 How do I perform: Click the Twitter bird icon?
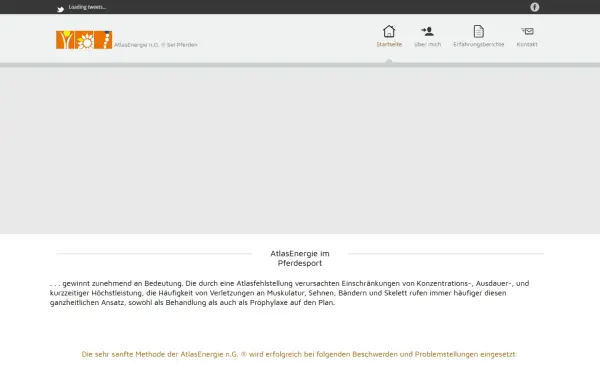[x=60, y=9]
